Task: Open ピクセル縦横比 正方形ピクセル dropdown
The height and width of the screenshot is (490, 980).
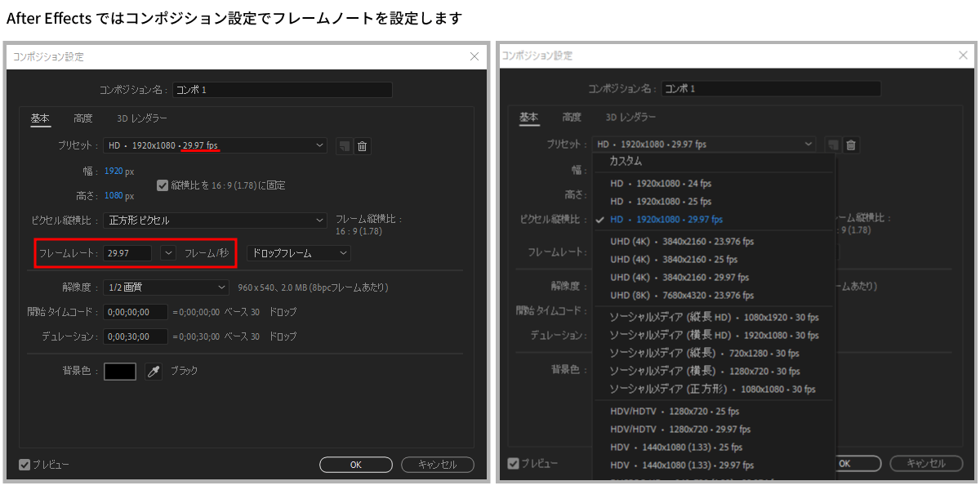Action: tap(216, 220)
